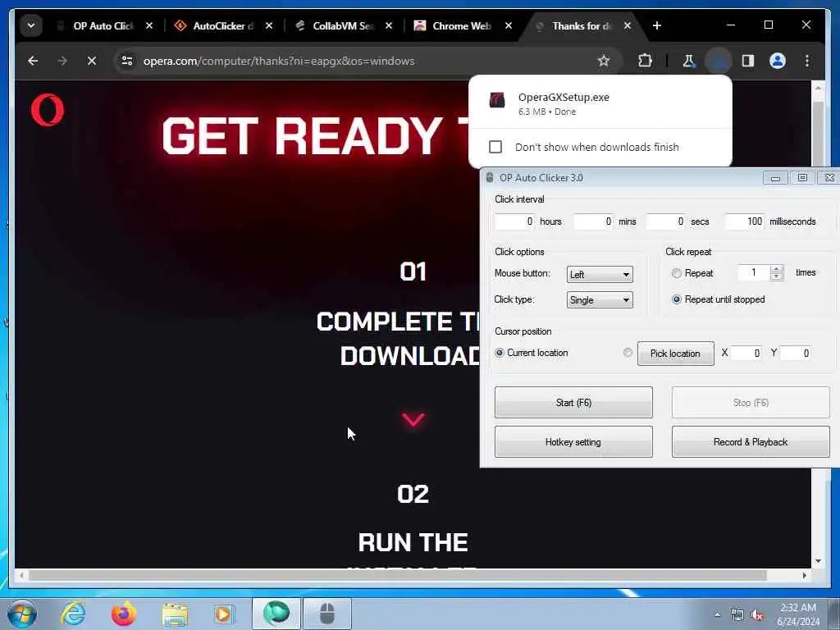Show hidden system tray icons

(x=717, y=614)
